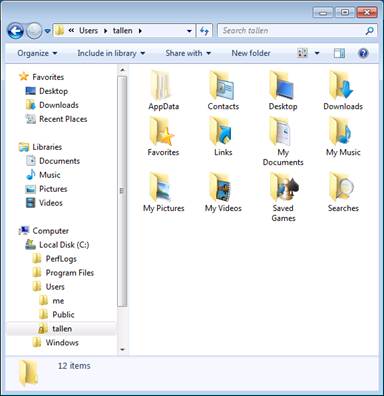Expand breadcrumb arrow after Users
Image resolution: width=384 pixels, height=396 pixels.
[x=105, y=31]
